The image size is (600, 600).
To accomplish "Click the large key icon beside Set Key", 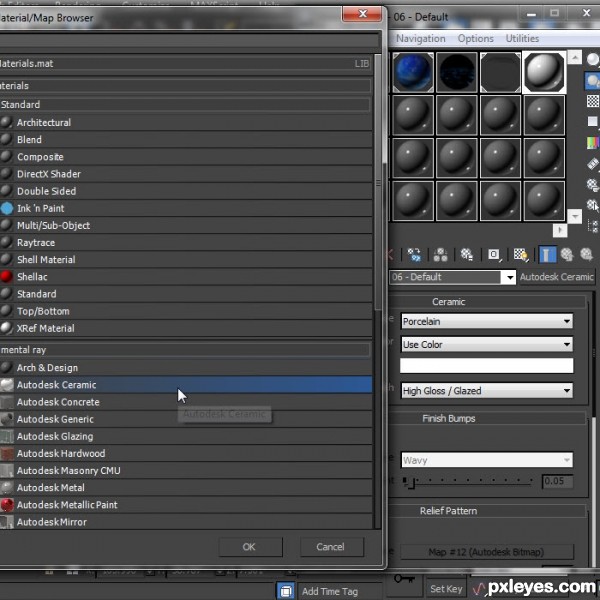I will (404, 579).
